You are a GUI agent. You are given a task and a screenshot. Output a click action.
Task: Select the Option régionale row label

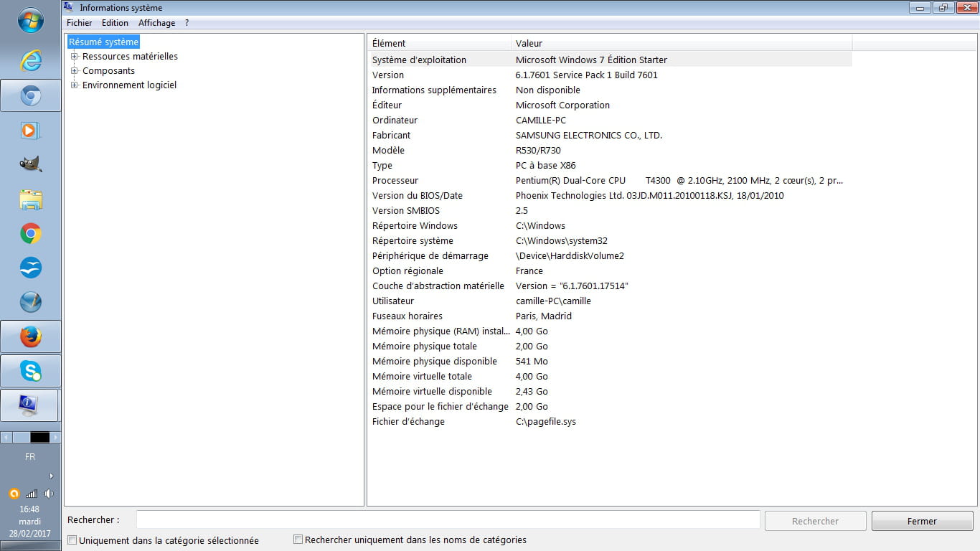[407, 270]
